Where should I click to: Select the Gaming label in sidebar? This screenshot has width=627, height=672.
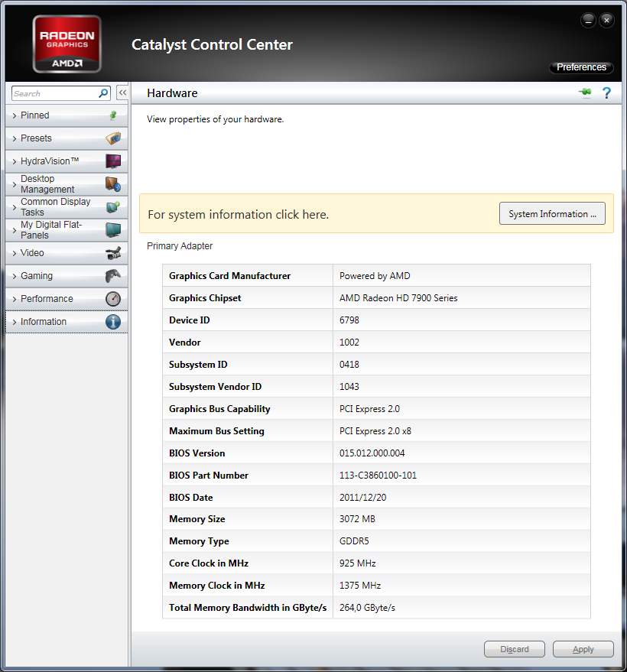(37, 275)
